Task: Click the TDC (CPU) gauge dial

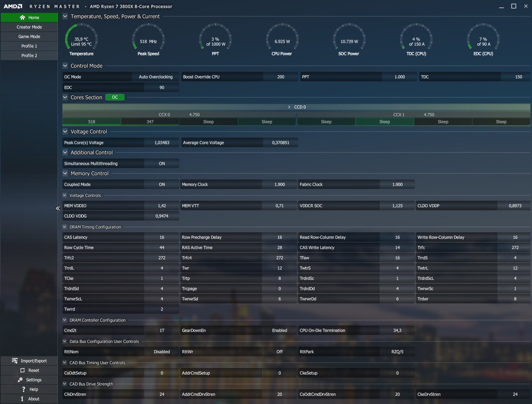Action: (416, 37)
